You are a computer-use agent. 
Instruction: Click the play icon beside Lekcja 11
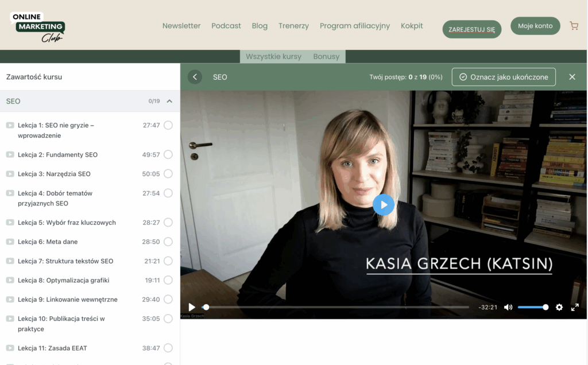pos(9,348)
